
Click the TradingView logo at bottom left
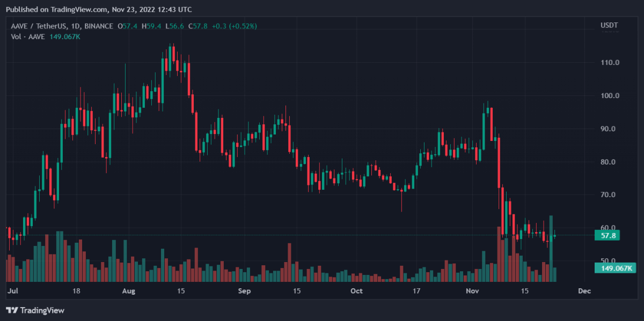35,310
